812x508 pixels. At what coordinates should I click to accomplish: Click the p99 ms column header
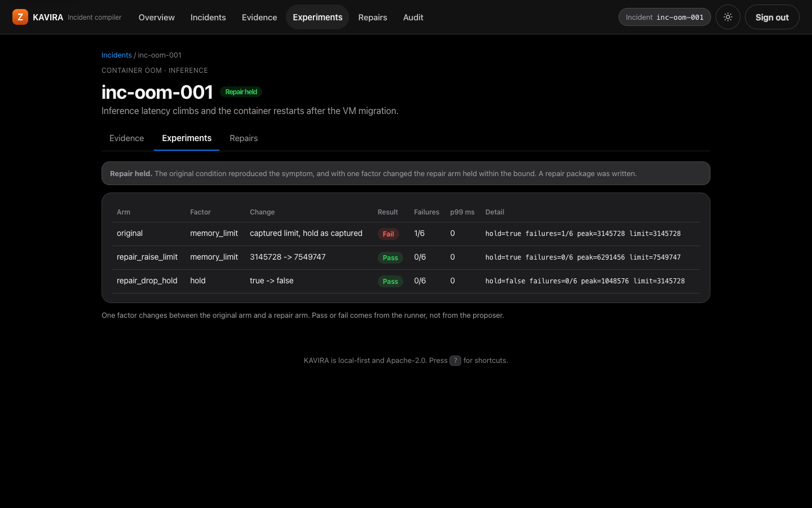[462, 212]
